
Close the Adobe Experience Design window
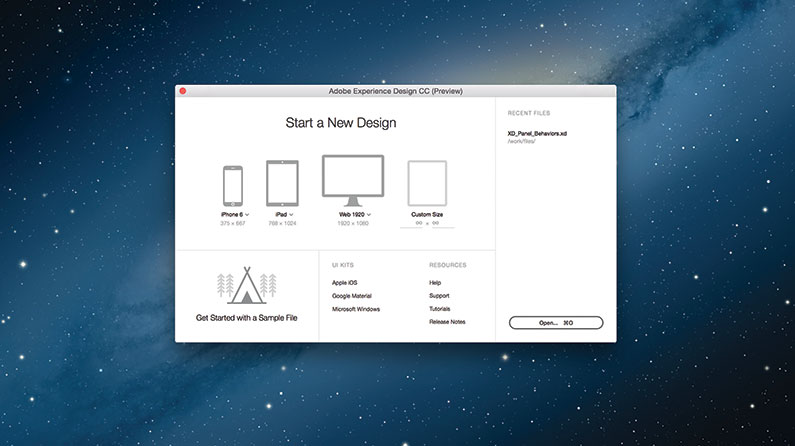pos(183,91)
